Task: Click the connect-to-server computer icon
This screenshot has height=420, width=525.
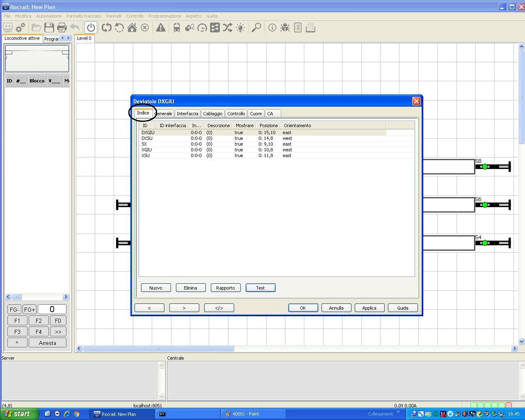Action: pos(7,28)
